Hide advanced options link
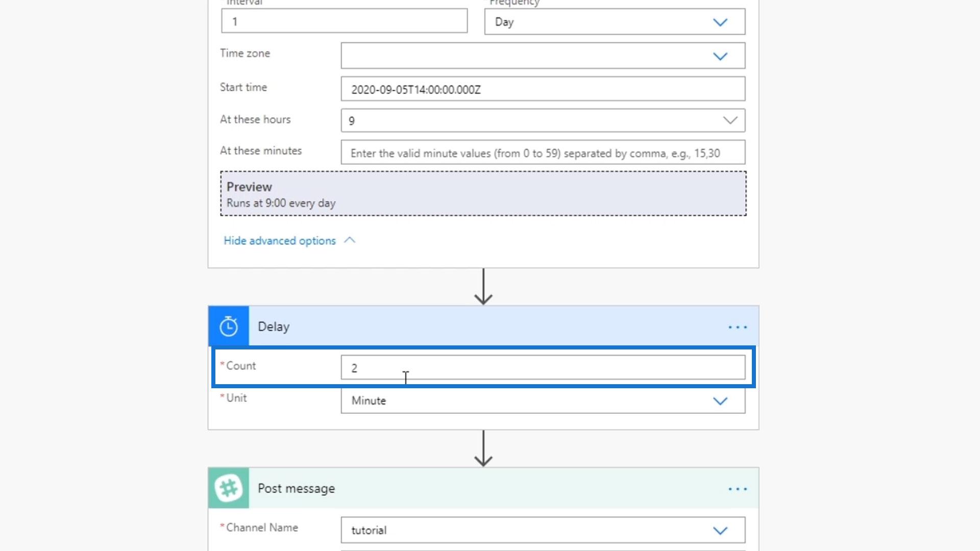 [280, 241]
